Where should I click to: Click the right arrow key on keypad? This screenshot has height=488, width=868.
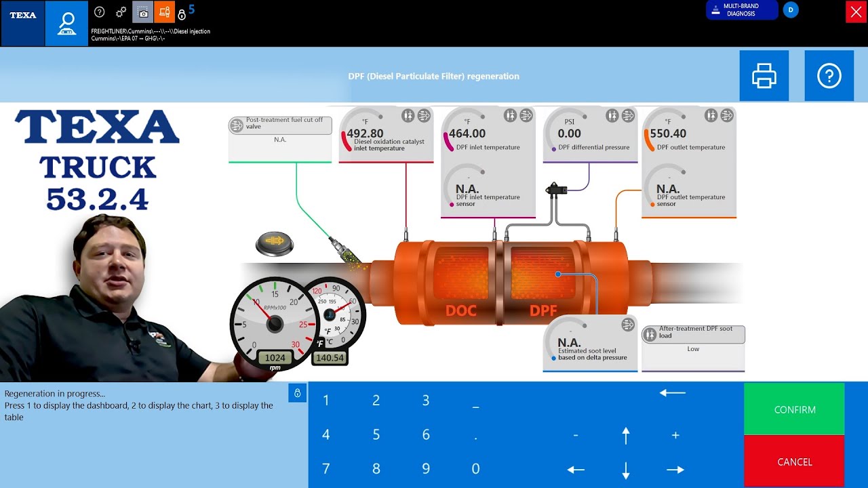[675, 469]
